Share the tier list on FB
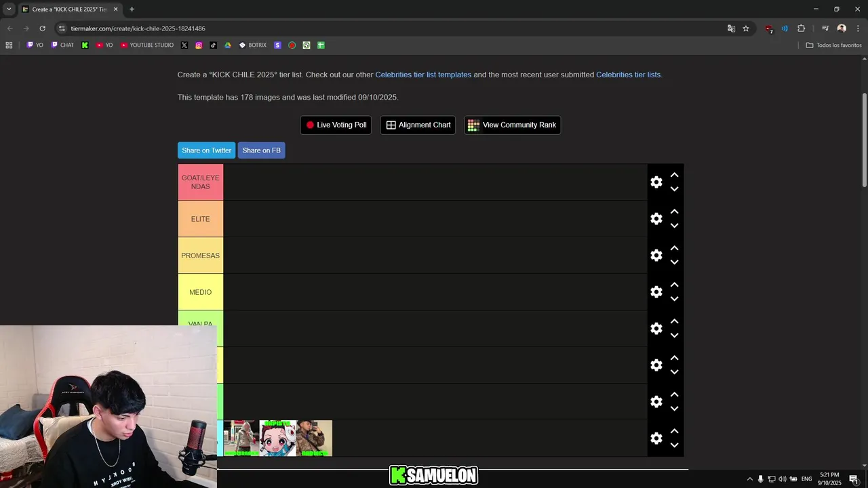 coord(261,150)
